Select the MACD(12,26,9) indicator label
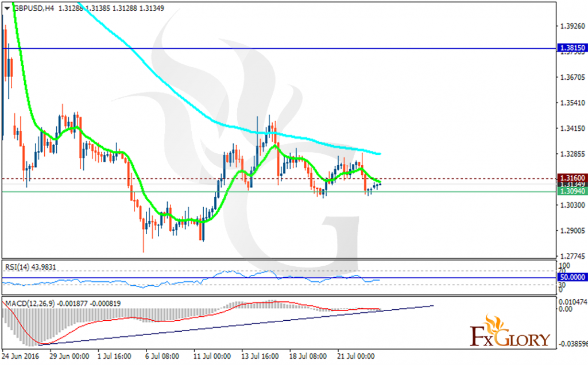Screen dimensions: 588x365 [63, 304]
